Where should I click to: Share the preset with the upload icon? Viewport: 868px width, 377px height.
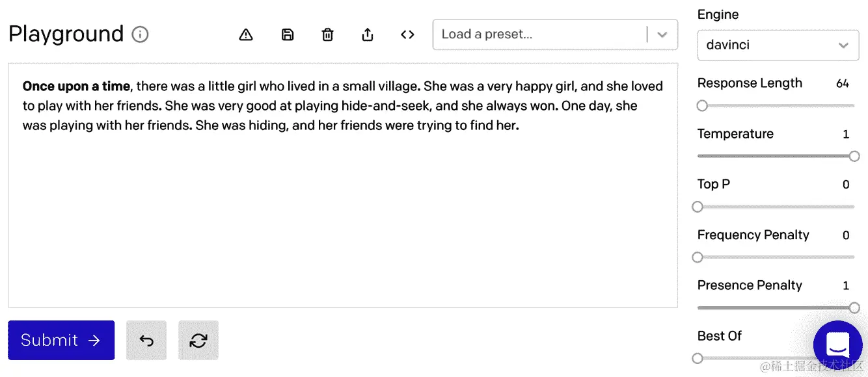(368, 34)
